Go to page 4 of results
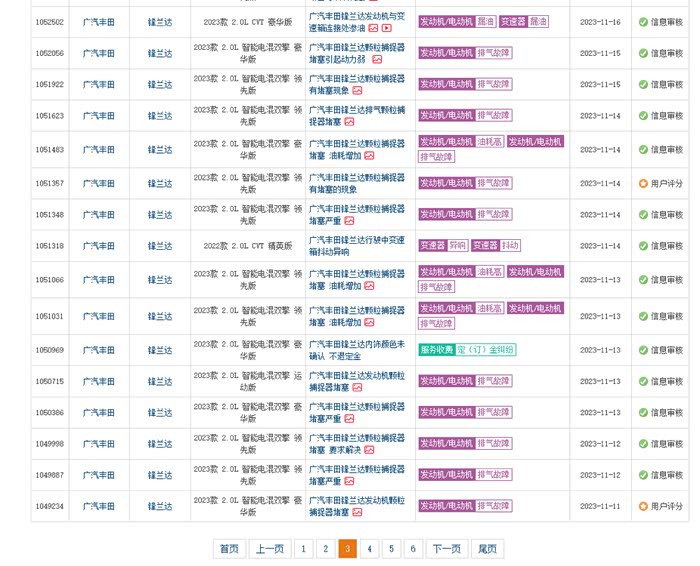 pos(369,548)
